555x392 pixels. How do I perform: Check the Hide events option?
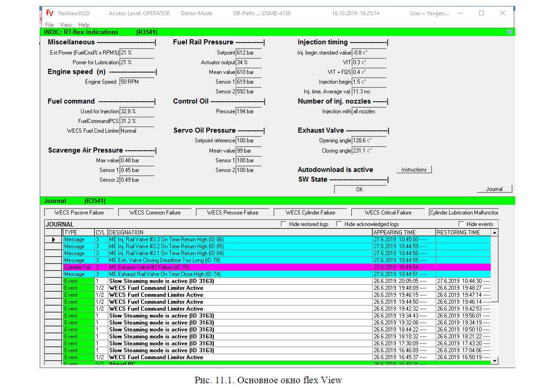461,224
